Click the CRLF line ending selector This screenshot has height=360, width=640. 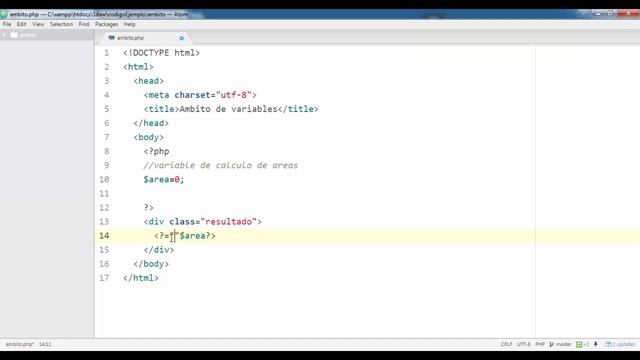pos(506,344)
